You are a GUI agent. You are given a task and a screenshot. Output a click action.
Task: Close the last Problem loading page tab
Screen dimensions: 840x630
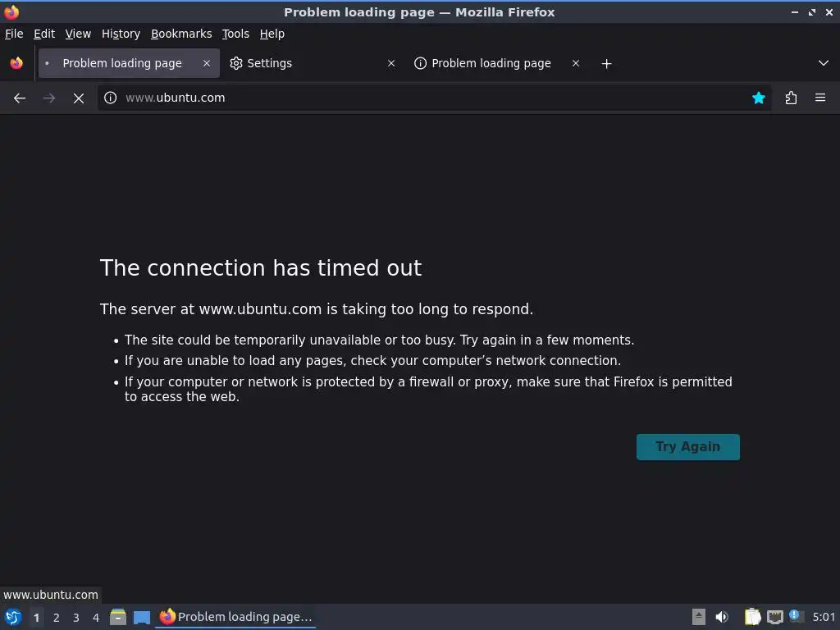(575, 63)
